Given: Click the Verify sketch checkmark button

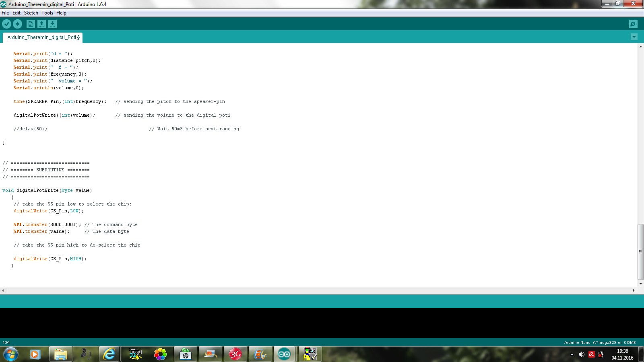Looking at the screenshot, I should [6, 24].
